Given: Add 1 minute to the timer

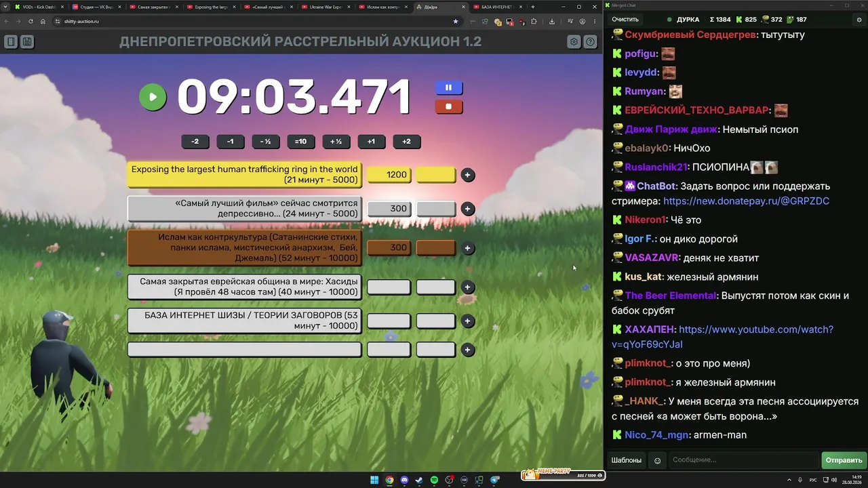Looking at the screenshot, I should [372, 142].
